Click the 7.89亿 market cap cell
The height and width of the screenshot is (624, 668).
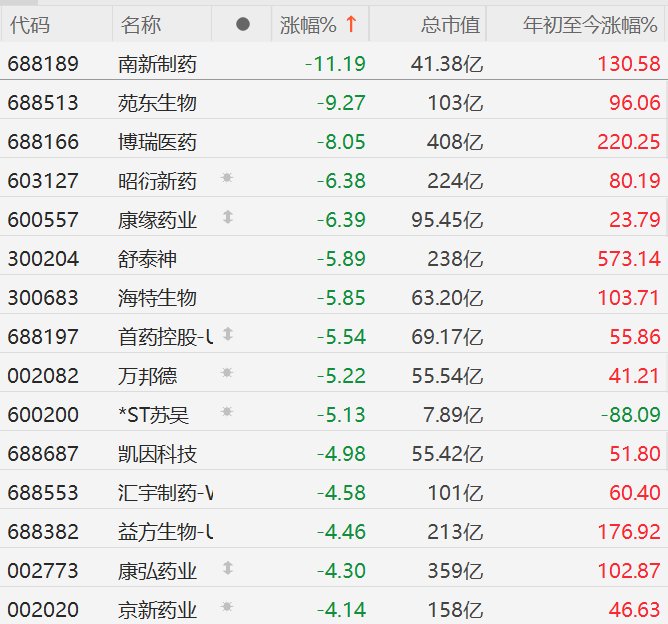(453, 415)
